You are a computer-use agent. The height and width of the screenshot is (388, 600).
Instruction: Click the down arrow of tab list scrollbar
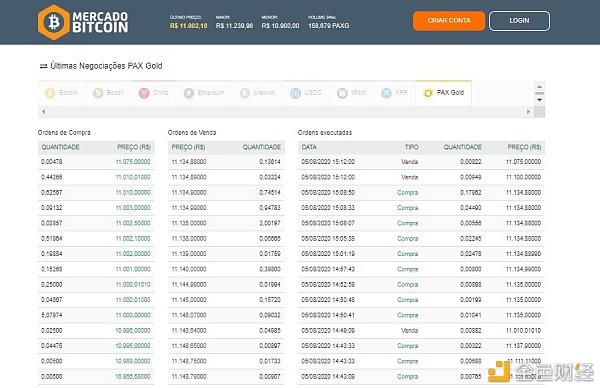[540, 99]
